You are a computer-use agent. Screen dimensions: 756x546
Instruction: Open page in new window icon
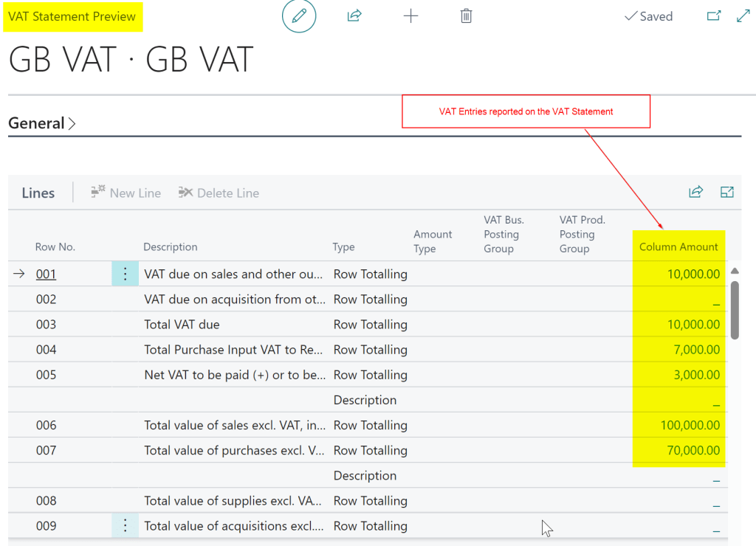click(x=713, y=15)
